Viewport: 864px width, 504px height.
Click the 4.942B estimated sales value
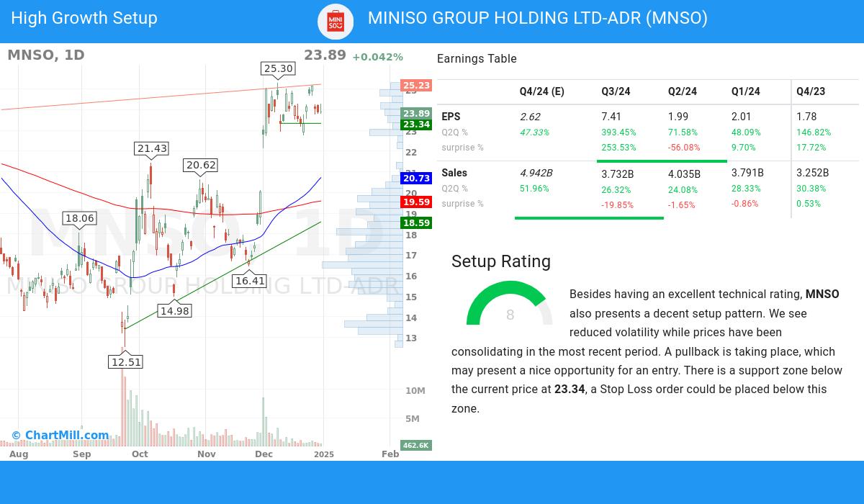click(x=536, y=173)
